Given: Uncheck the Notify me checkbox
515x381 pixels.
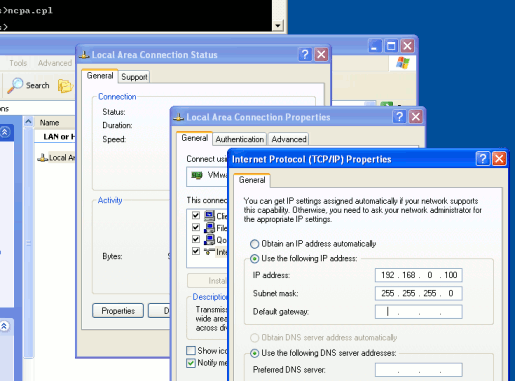Looking at the screenshot, I should (191, 363).
